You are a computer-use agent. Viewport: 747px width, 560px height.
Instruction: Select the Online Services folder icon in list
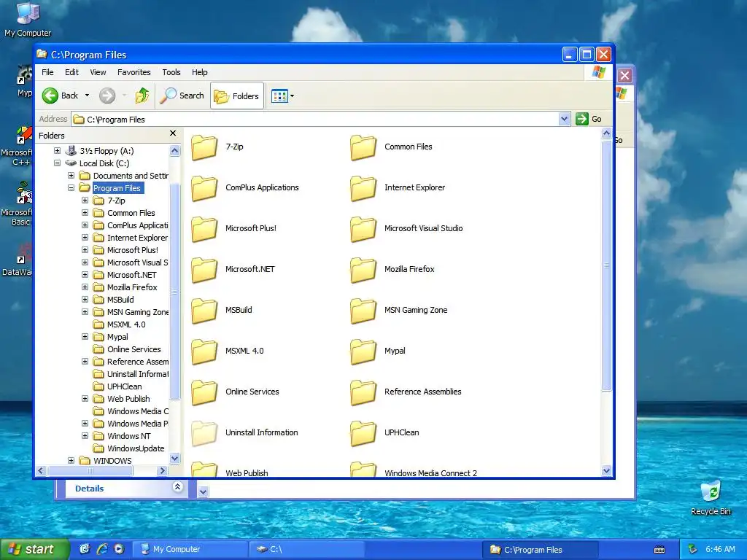pos(204,392)
